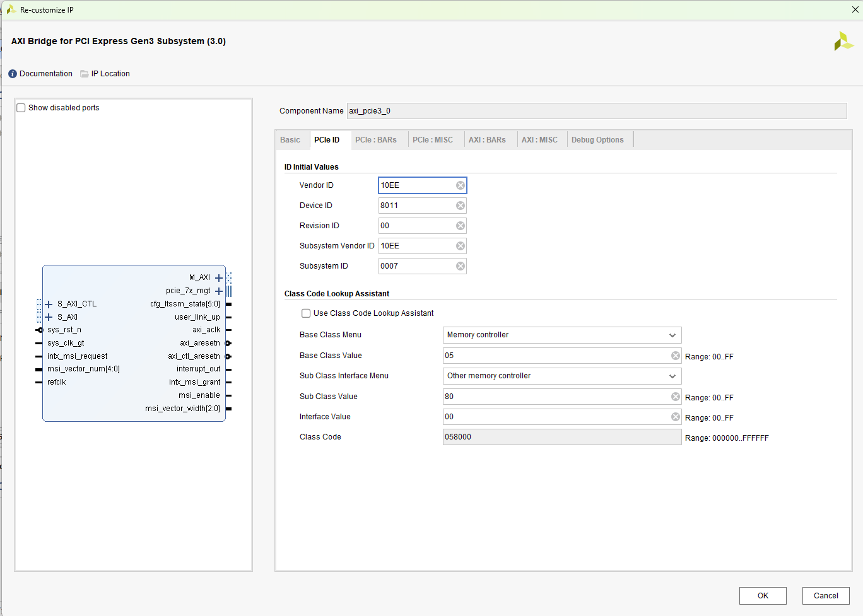Clear the Subsystem Vendor ID value
Image resolution: width=863 pixels, height=616 pixels.
[461, 246]
